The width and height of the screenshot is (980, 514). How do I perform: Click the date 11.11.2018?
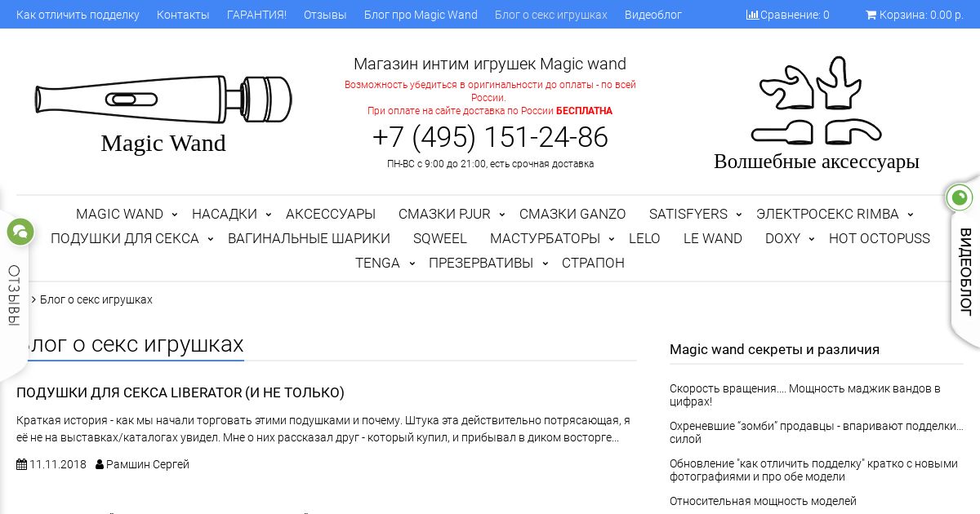(x=58, y=464)
